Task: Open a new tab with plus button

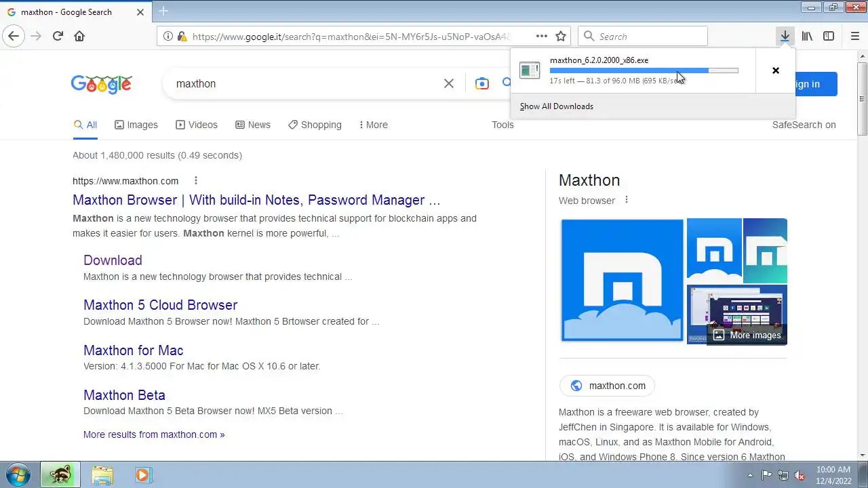Action: 163,11
